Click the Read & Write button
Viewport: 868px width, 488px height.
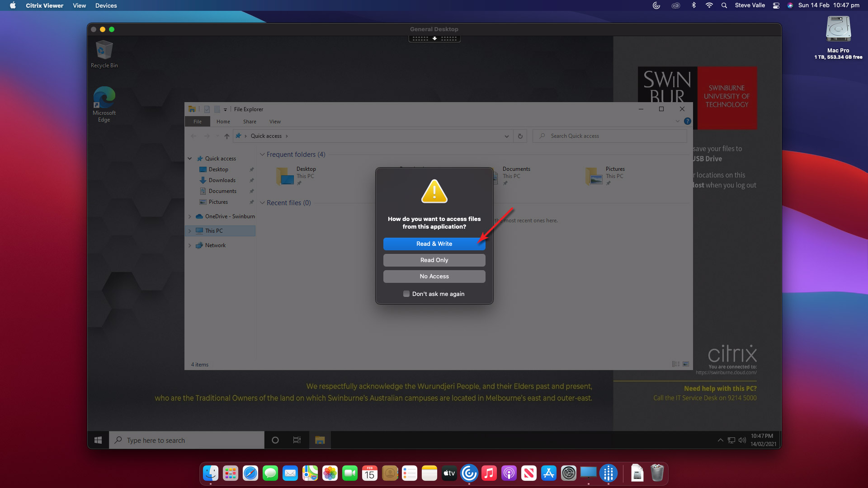(x=434, y=244)
